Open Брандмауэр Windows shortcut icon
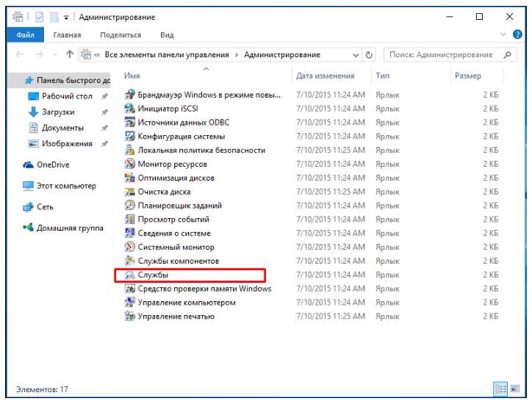 (x=129, y=95)
